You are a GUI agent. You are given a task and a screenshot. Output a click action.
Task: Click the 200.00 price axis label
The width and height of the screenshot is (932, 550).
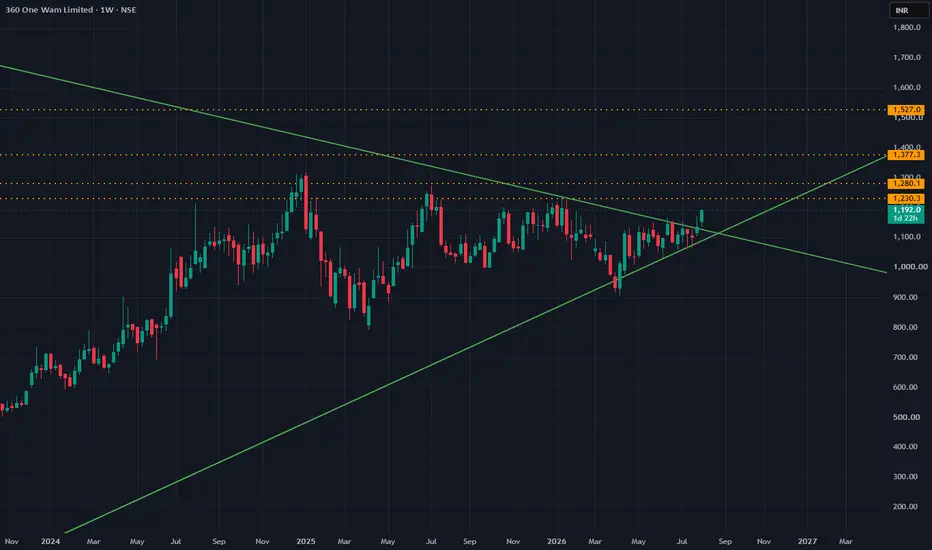(x=905, y=507)
